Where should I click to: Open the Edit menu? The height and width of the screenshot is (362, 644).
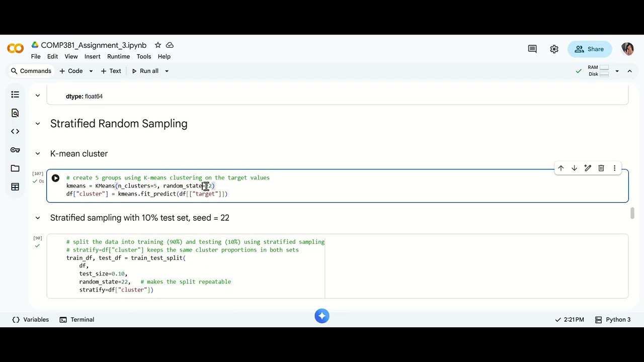click(53, 57)
